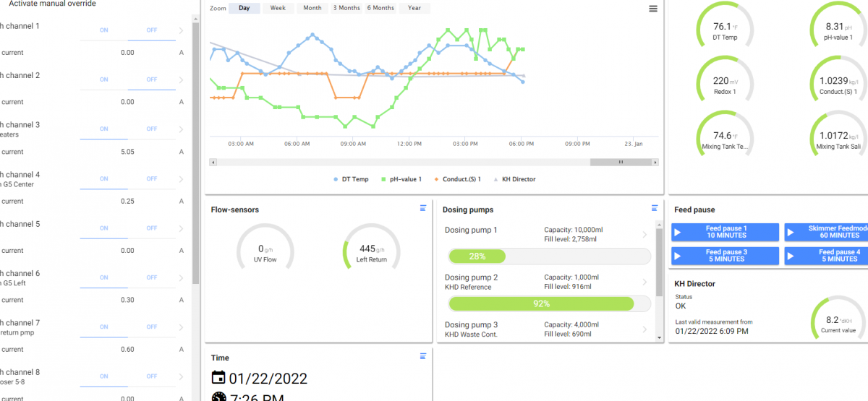Open Flow-sensors widget menu icon
Image resolution: width=868 pixels, height=401 pixels.
(x=423, y=208)
